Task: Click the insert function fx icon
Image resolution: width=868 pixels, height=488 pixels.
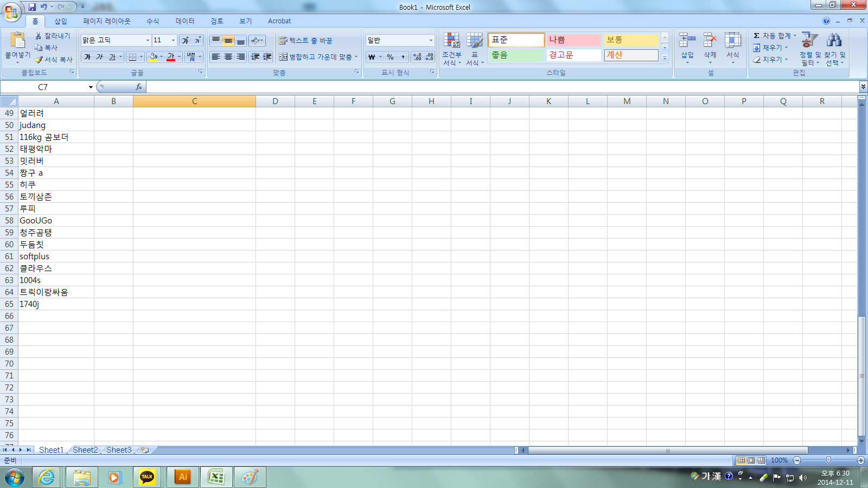Action: tap(139, 87)
